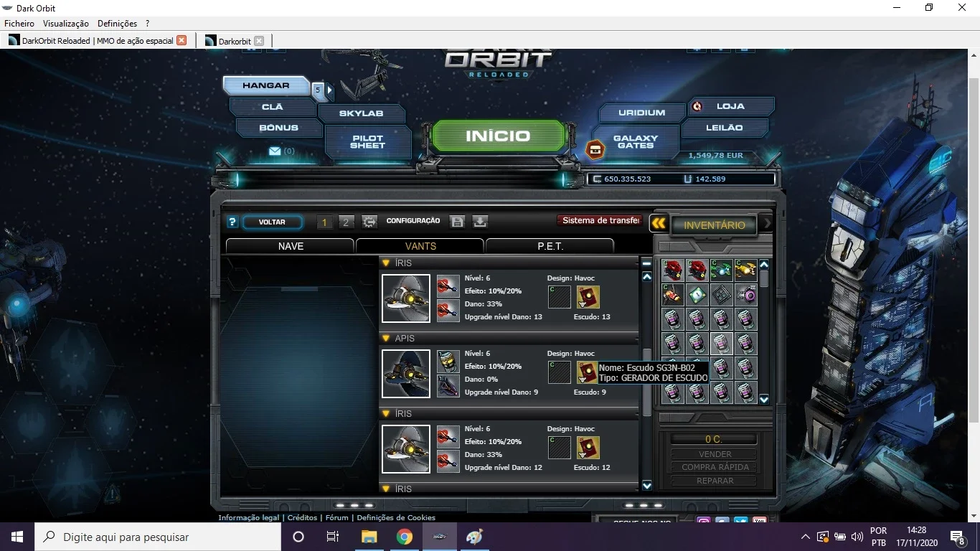Select configuration 2
The image size is (980, 551).
pyautogui.click(x=346, y=222)
